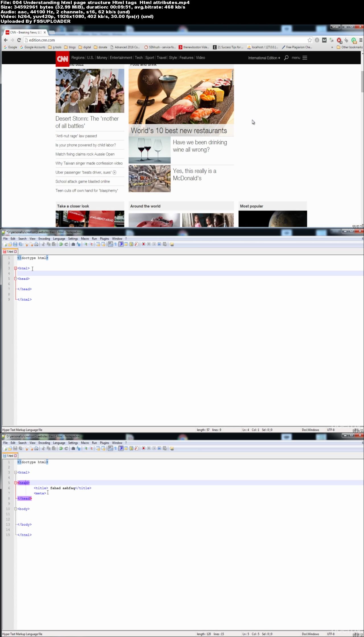The width and height of the screenshot is (364, 637).
Task: Collapse the fold marker beside the <body> tag
Action: coord(16,509)
